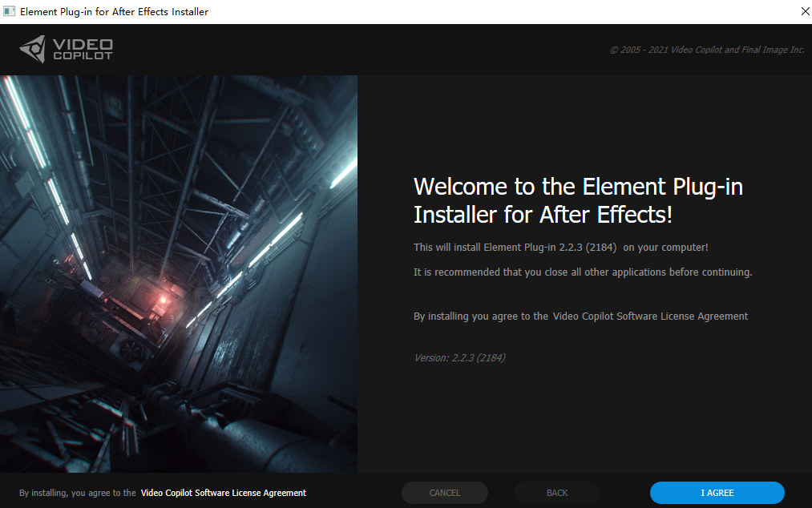Click the I AGREE button
Screen dimensions: 812x508
tap(717, 493)
